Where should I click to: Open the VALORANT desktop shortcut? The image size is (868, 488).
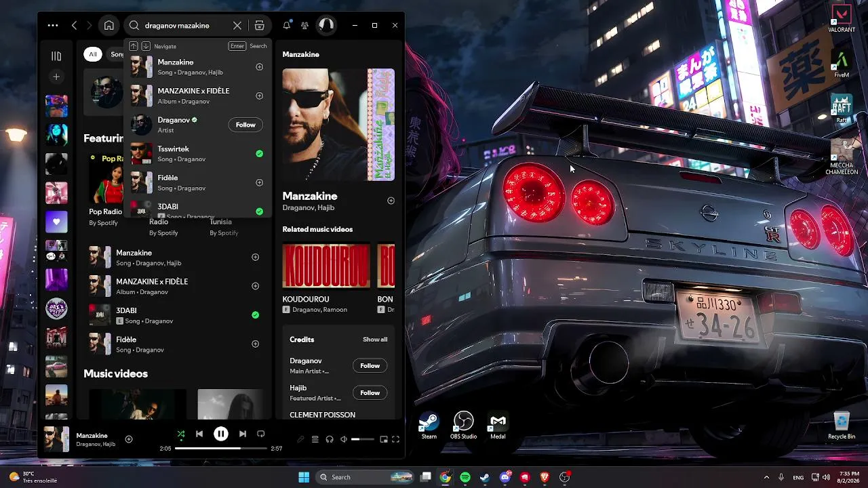842,18
